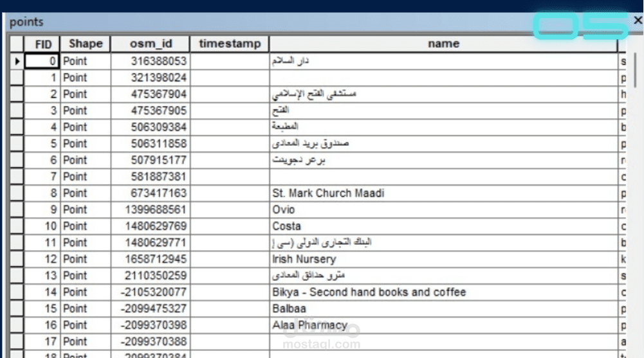This screenshot has width=644, height=358.
Task: Click osm_id cell 475367905
Action: (151, 111)
